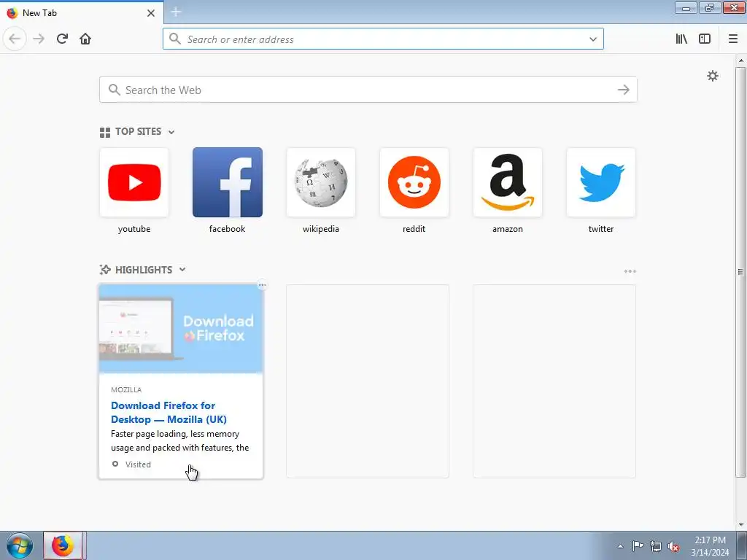Close the New Tab tab
Screen dimensions: 747x560
coord(150,13)
